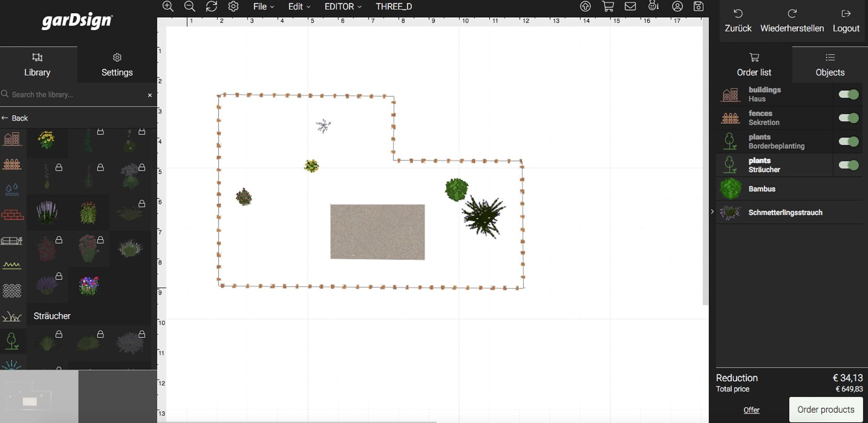Click the Order products button
Screen dimensions: 868x423
tap(826, 409)
